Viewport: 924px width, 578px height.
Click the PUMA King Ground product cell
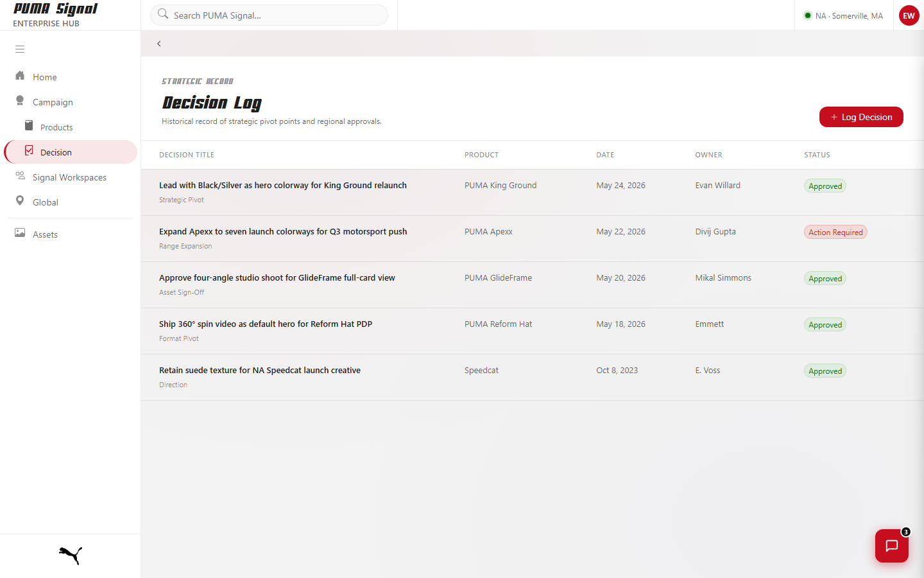coord(501,185)
